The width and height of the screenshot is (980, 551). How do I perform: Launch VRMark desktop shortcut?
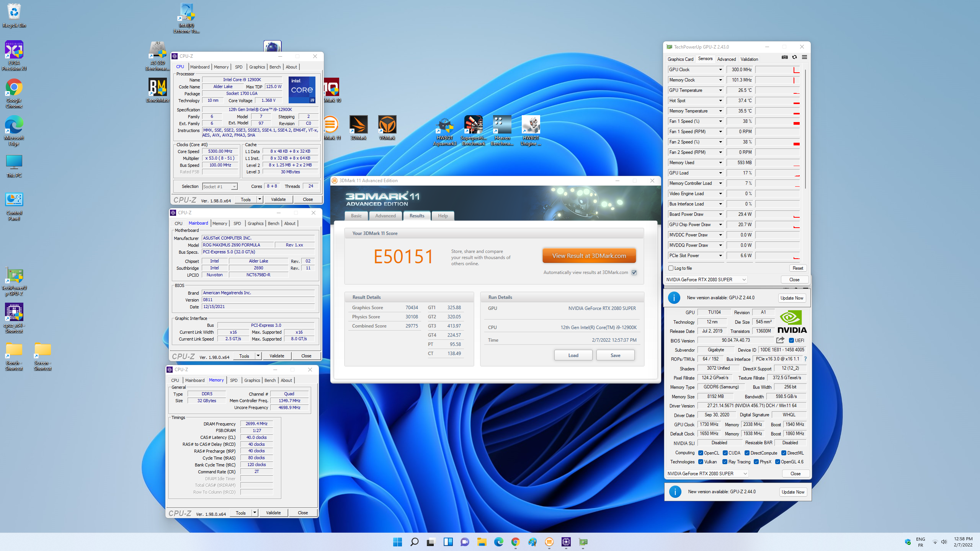pyautogui.click(x=387, y=128)
